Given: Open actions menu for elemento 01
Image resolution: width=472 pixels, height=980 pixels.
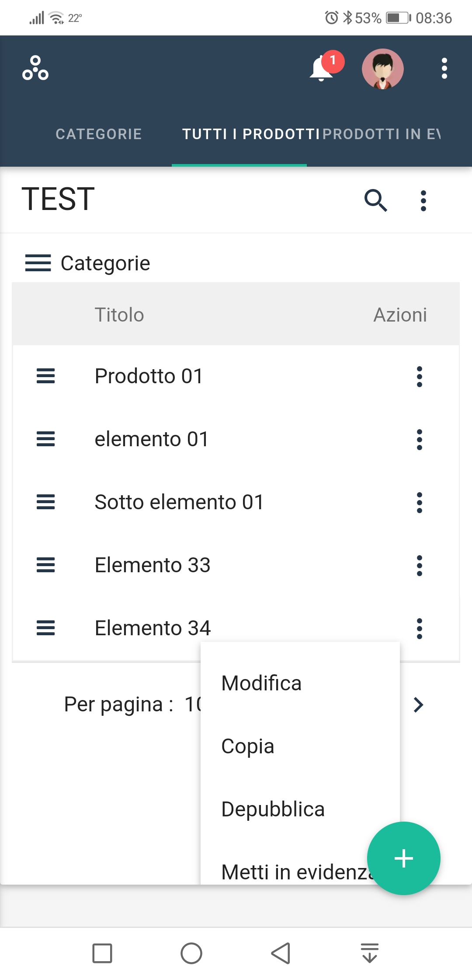Looking at the screenshot, I should 420,439.
